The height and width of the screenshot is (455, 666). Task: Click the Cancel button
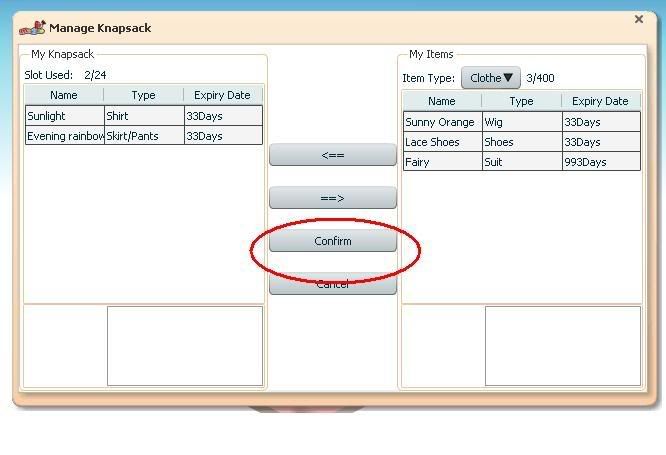pyautogui.click(x=333, y=285)
